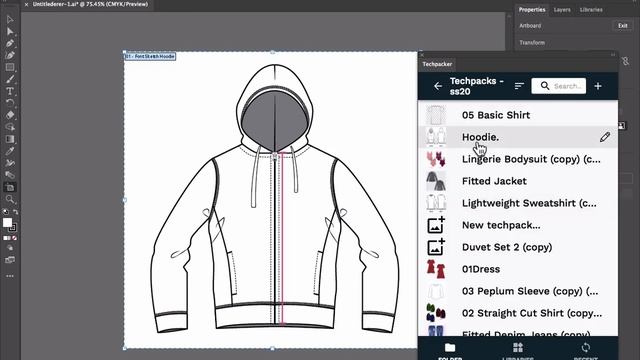
Task: Choose the drawing mode icon
Action: 10,248
